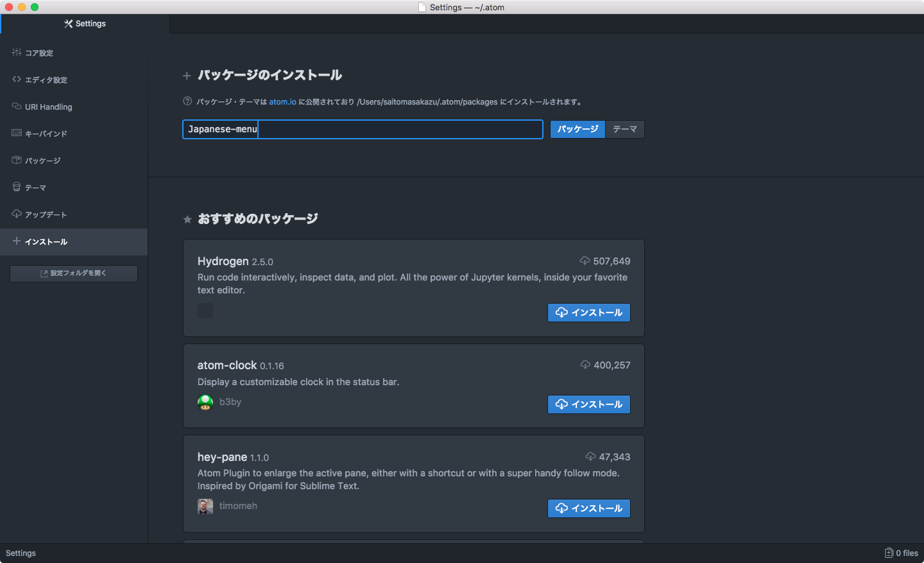Click the package search input field
The width and height of the screenshot is (924, 563).
(363, 129)
